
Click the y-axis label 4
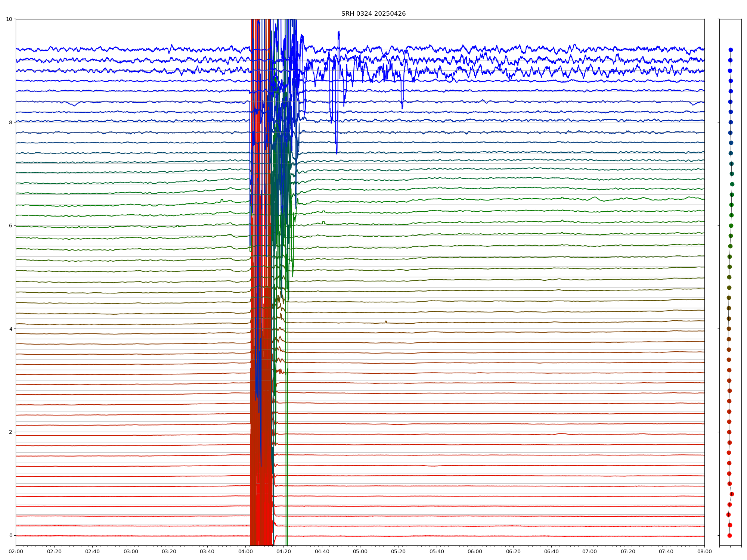[10, 329]
